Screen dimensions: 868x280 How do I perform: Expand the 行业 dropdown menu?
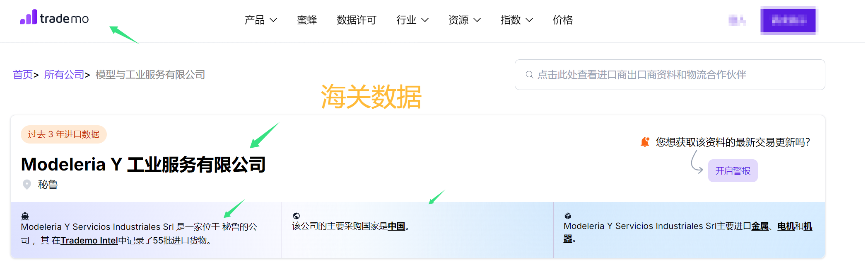pos(412,20)
